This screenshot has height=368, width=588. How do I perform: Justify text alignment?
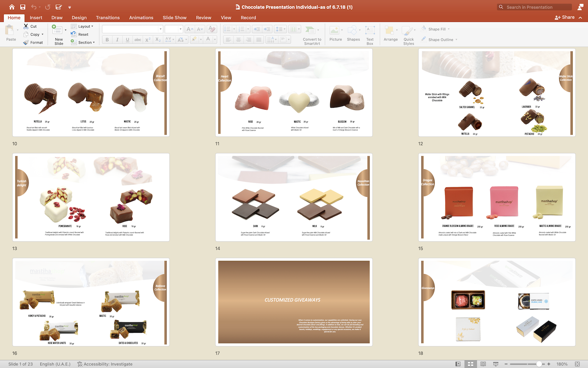pyautogui.click(x=259, y=40)
